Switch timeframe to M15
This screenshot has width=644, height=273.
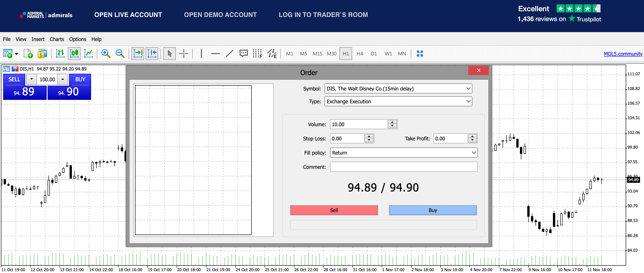pos(317,54)
